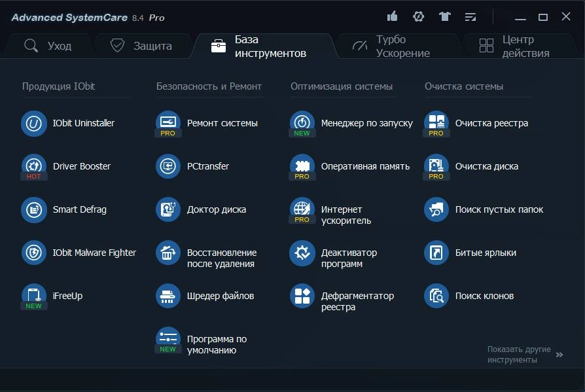Open the Поиск пустых папок icon

tap(436, 209)
